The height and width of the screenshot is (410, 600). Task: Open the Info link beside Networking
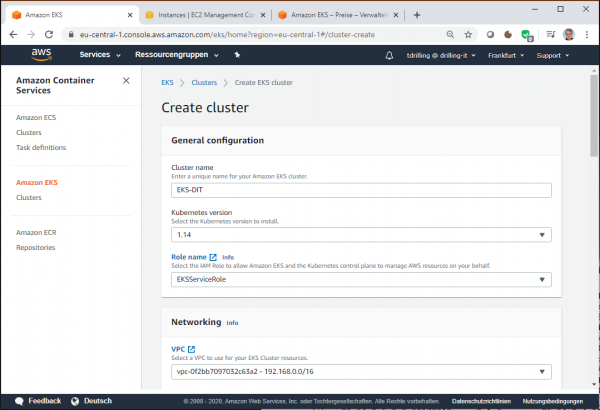tap(232, 323)
